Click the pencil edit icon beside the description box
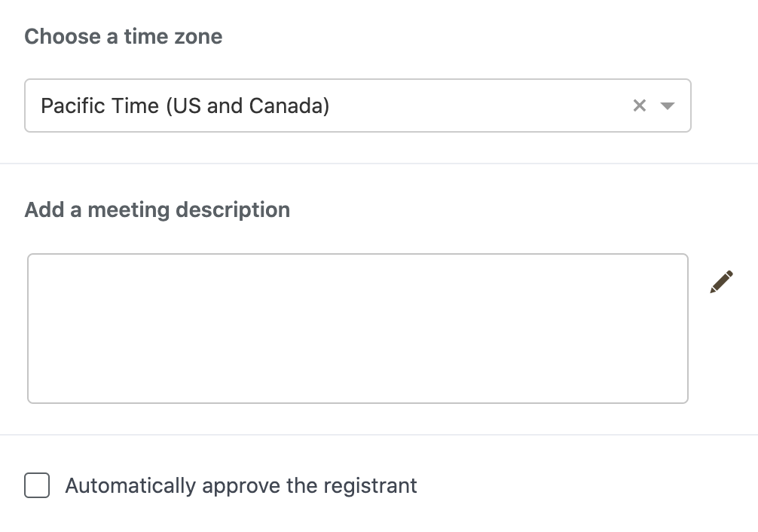Viewport: 758px width, 532px height. (721, 281)
